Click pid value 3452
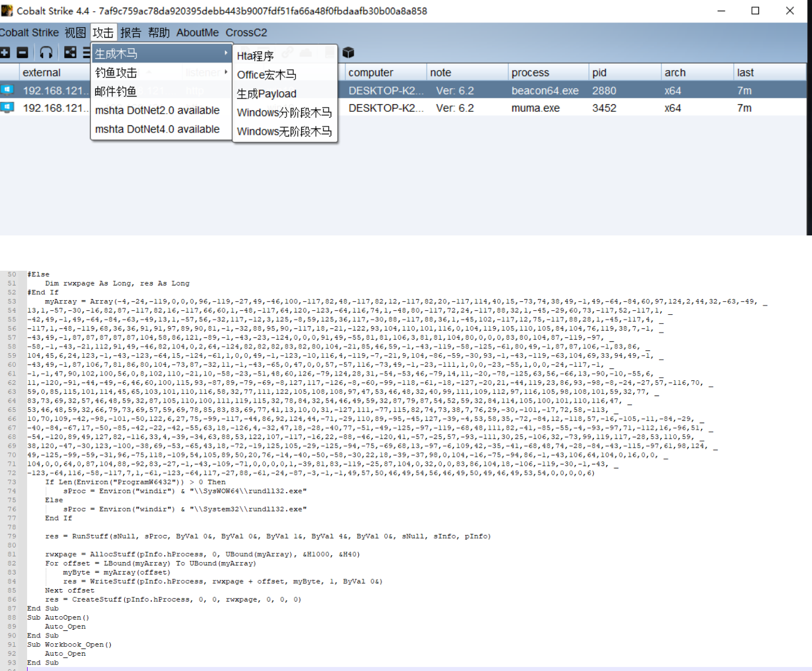The height and width of the screenshot is (671, 812). tap(604, 108)
